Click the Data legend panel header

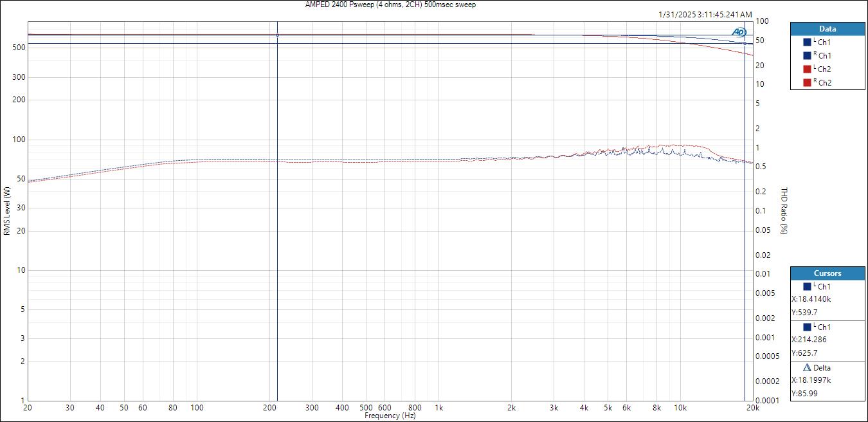[x=827, y=29]
